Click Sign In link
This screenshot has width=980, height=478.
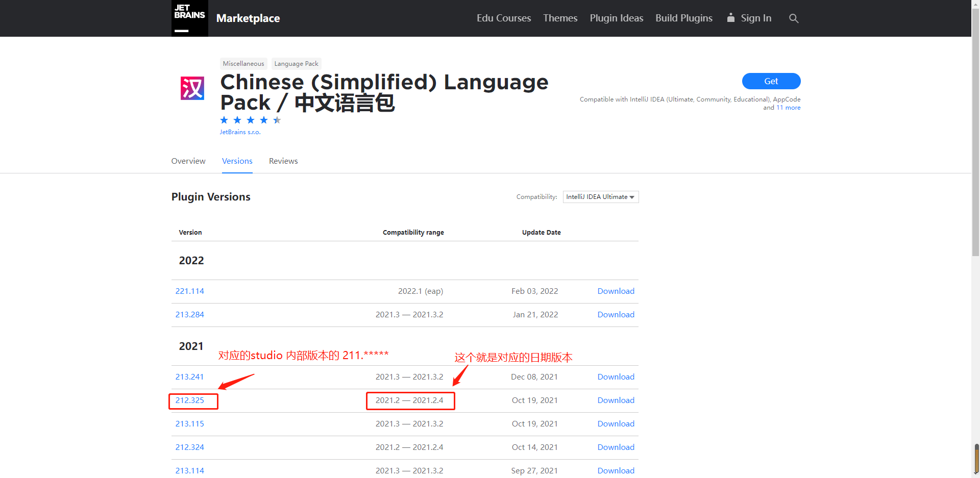[x=756, y=18]
